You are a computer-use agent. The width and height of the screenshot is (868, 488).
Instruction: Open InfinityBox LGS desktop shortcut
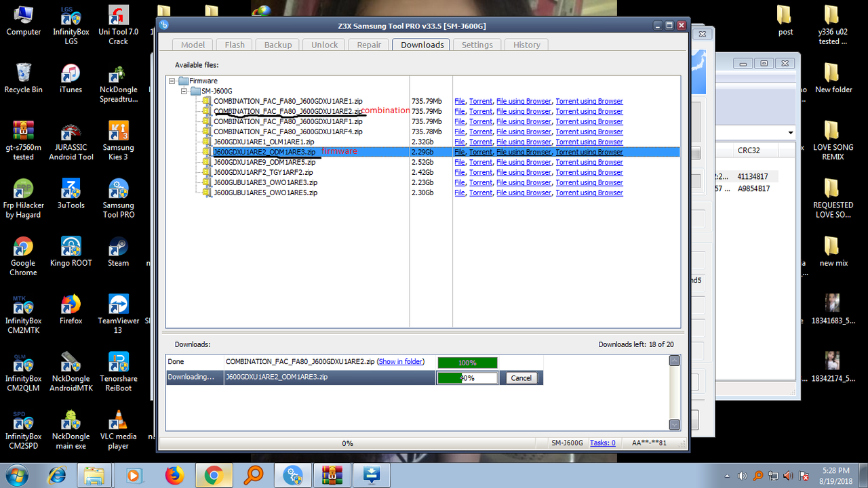71,25
